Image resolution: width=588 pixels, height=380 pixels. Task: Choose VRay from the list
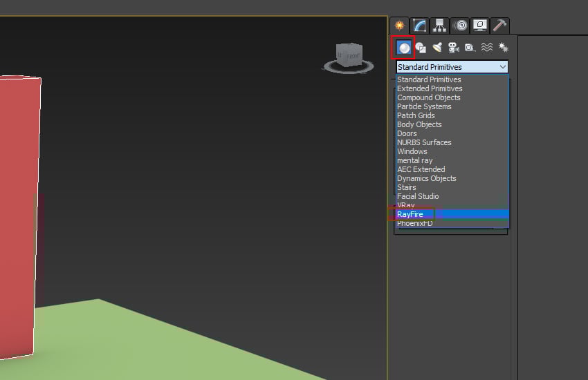[452, 205]
